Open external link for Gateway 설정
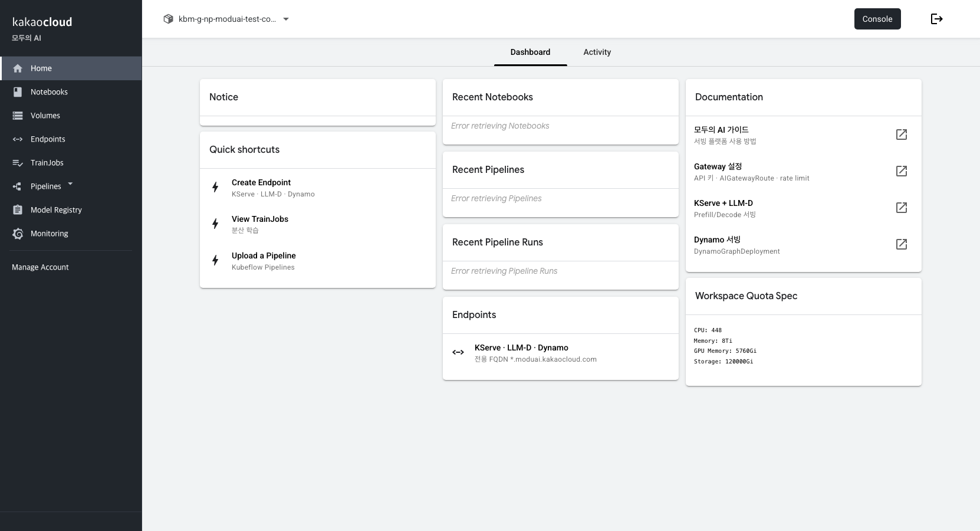The image size is (980, 531). 902,171
